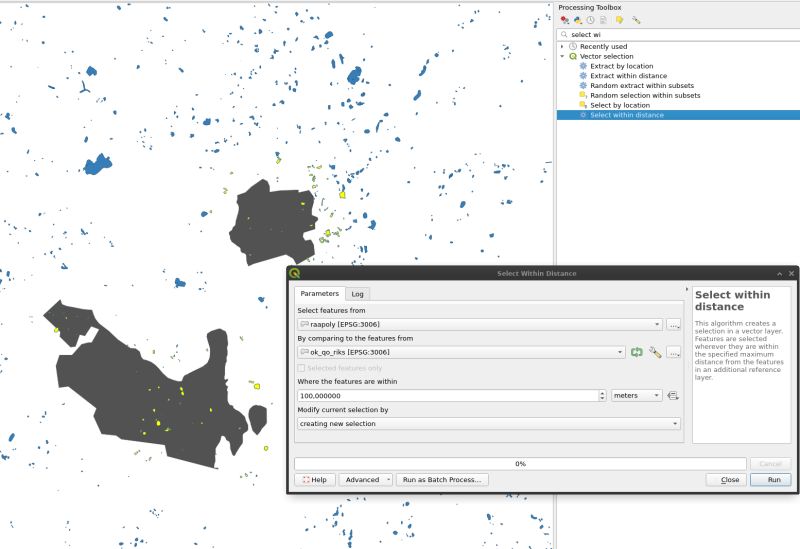The height and width of the screenshot is (549, 800).
Task: Collapse the Vector selection group
Action: (x=562, y=56)
